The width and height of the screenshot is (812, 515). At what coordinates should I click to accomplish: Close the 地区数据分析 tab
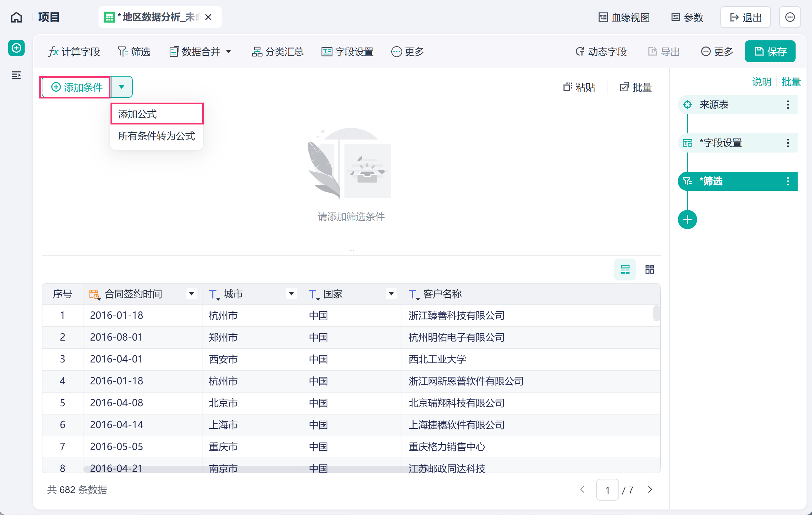[208, 17]
